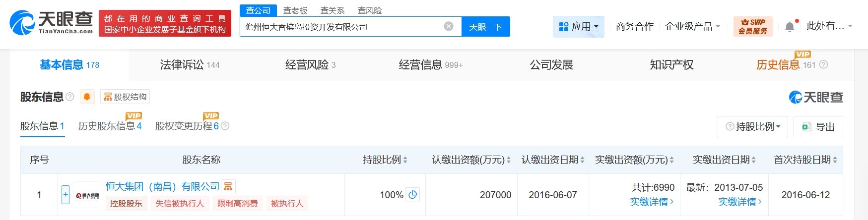
Task: Open the 历史股东信息 sub-tab
Action: 110,126
